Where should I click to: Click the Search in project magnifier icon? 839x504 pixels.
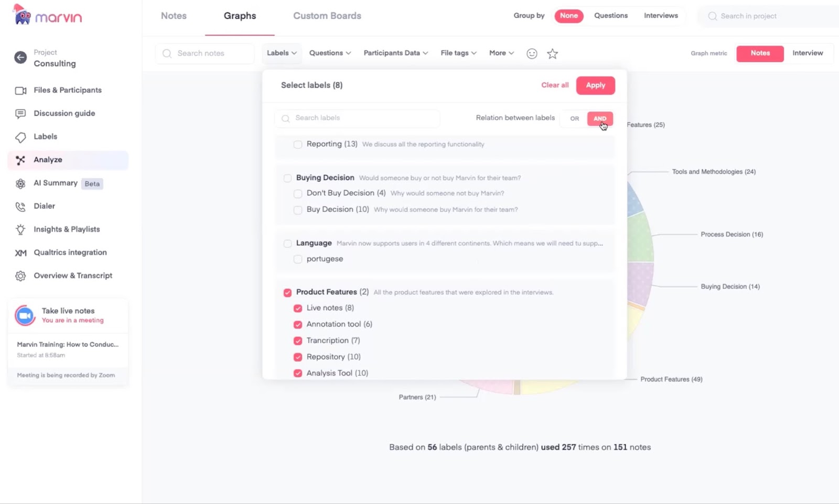point(712,16)
